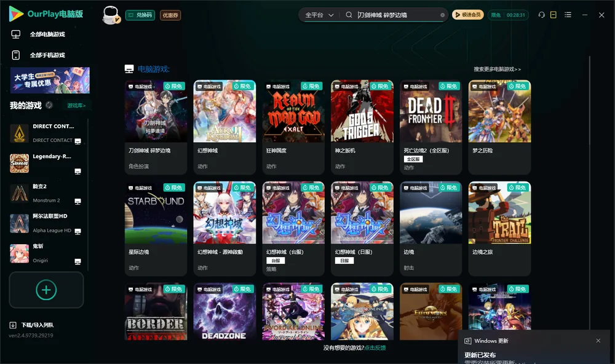Open the 梦之历险 game card
This screenshot has height=364, width=615.
point(499,127)
